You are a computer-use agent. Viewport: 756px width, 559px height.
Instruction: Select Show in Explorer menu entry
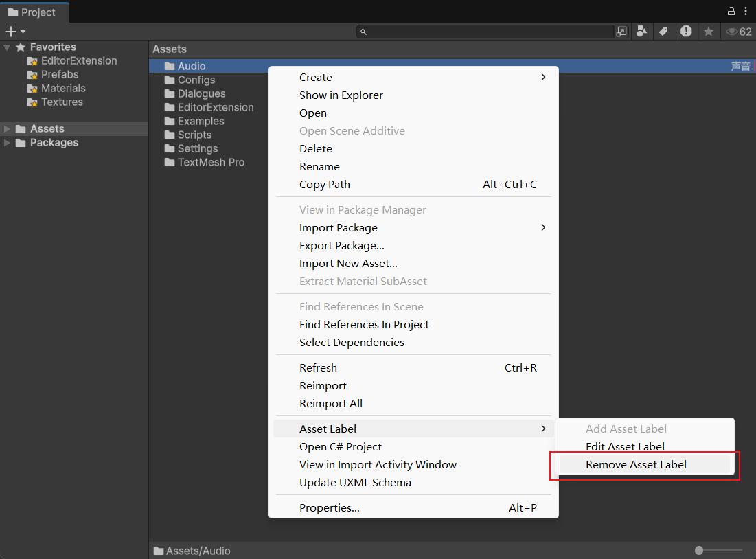click(341, 95)
